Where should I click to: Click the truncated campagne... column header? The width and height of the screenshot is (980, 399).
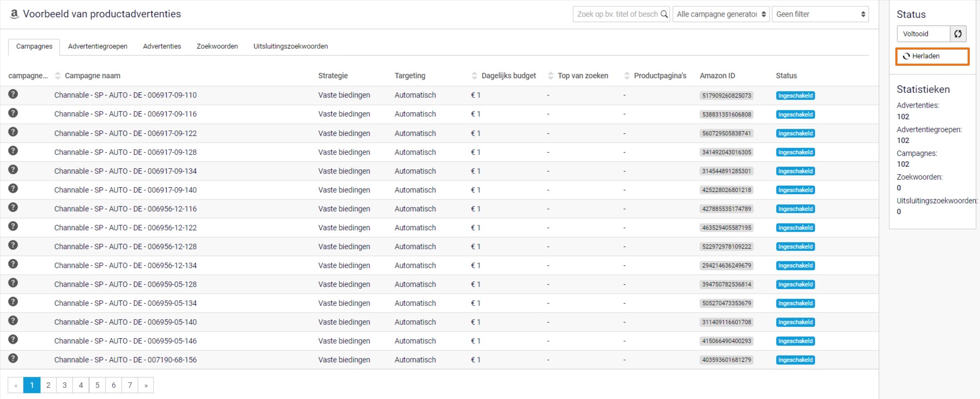click(x=28, y=76)
